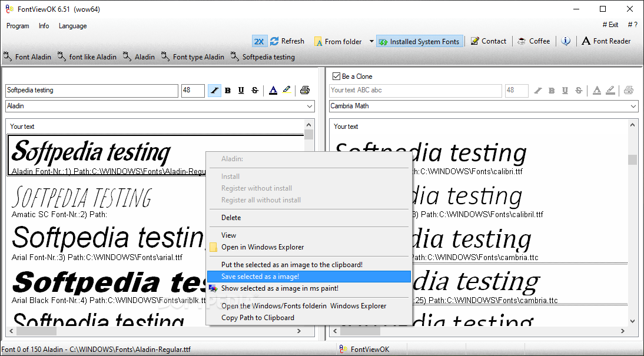The height and width of the screenshot is (356, 644).
Task: Select Installed System Fonts
Action: pyautogui.click(x=419, y=41)
